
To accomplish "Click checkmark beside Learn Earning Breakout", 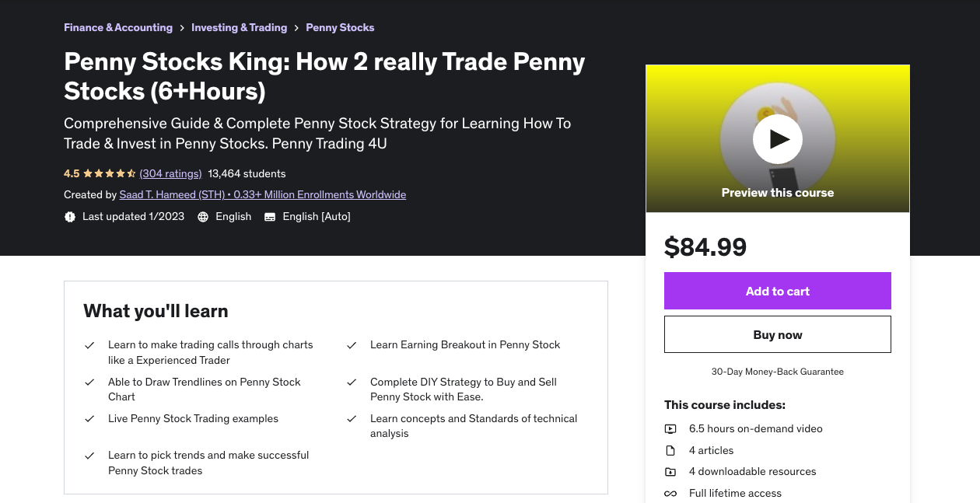I will (352, 345).
